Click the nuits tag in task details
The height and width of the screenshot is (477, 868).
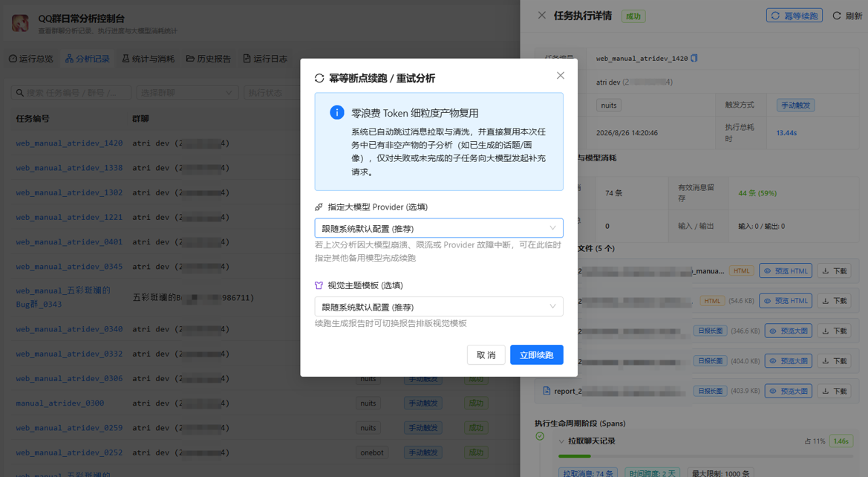pyautogui.click(x=609, y=106)
